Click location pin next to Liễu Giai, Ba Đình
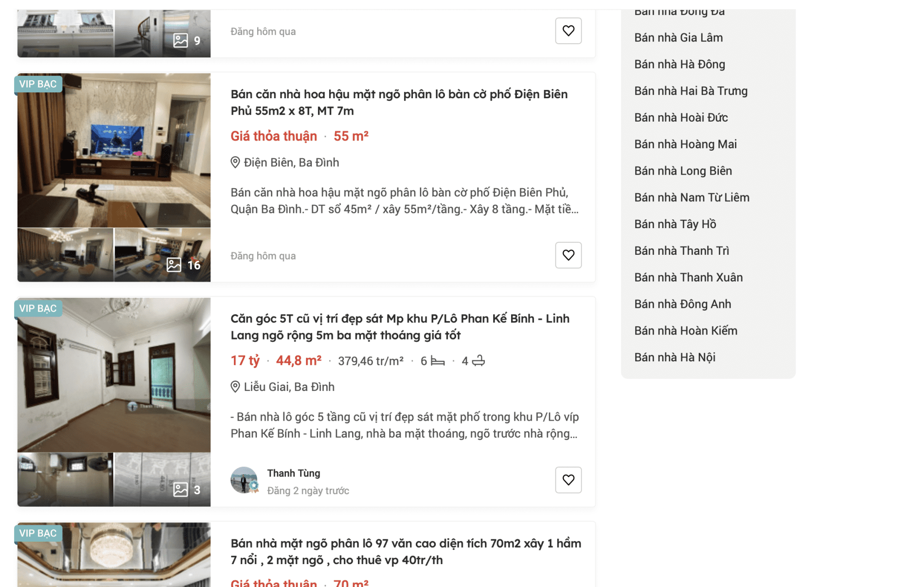The height and width of the screenshot is (587, 924). point(235,387)
